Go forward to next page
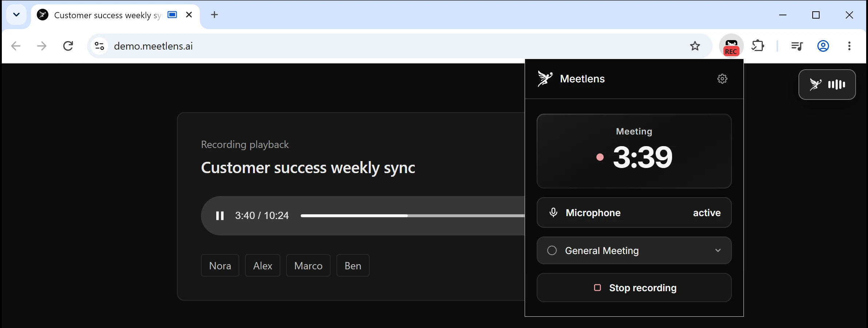 tap(42, 46)
